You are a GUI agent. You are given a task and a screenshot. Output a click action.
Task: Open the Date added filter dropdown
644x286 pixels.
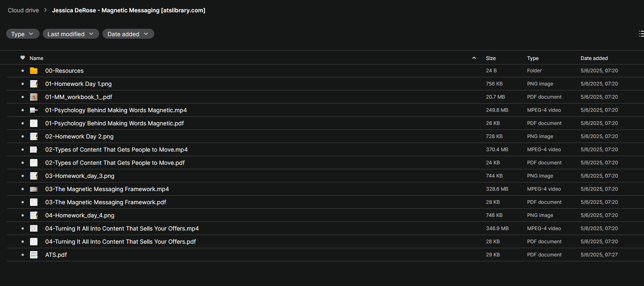pos(128,34)
